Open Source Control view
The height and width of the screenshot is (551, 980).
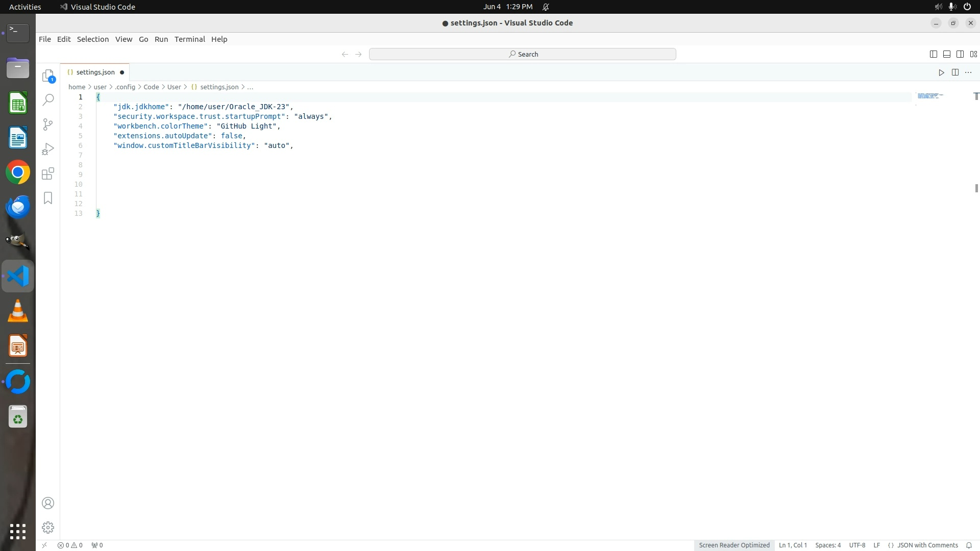coord(48,124)
